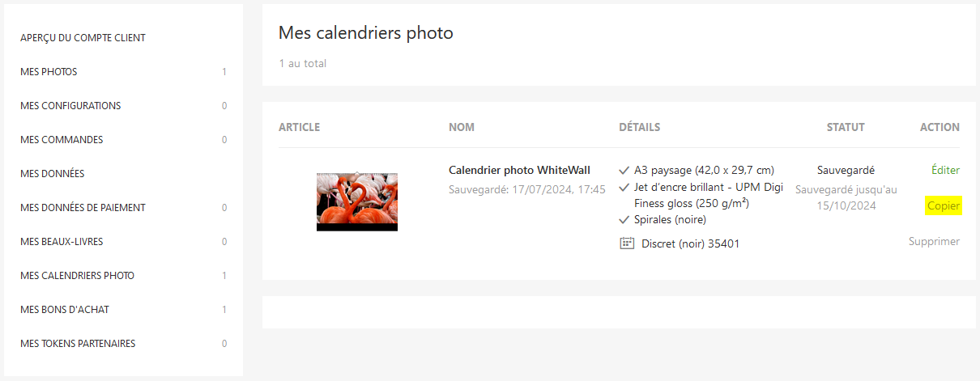Click the Calendrier photo WhiteWall name
This screenshot has height=381, width=980.
(519, 170)
